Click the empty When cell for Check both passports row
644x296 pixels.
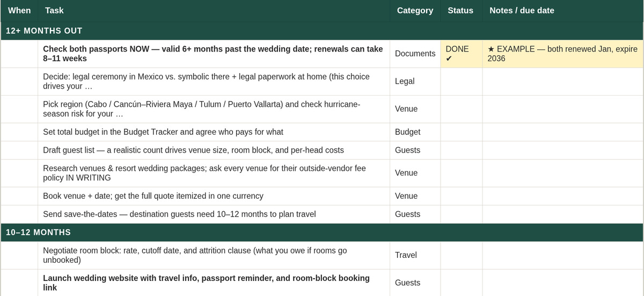point(19,54)
